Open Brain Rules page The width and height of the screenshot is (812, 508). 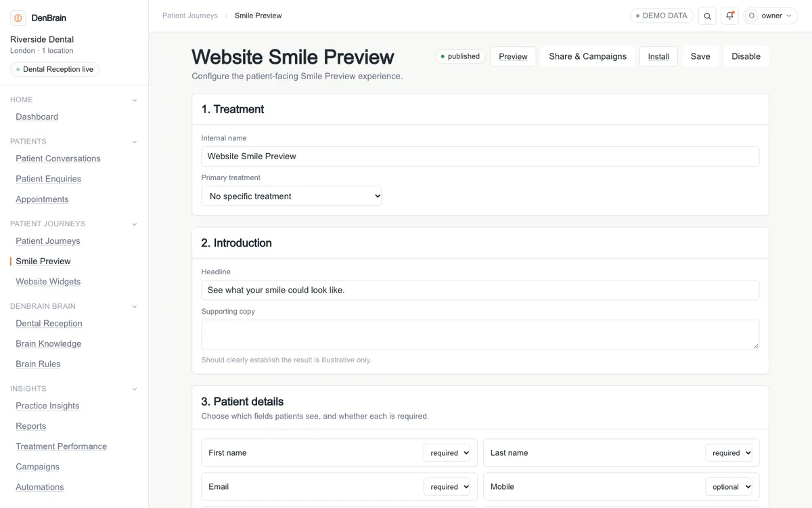[x=38, y=364]
